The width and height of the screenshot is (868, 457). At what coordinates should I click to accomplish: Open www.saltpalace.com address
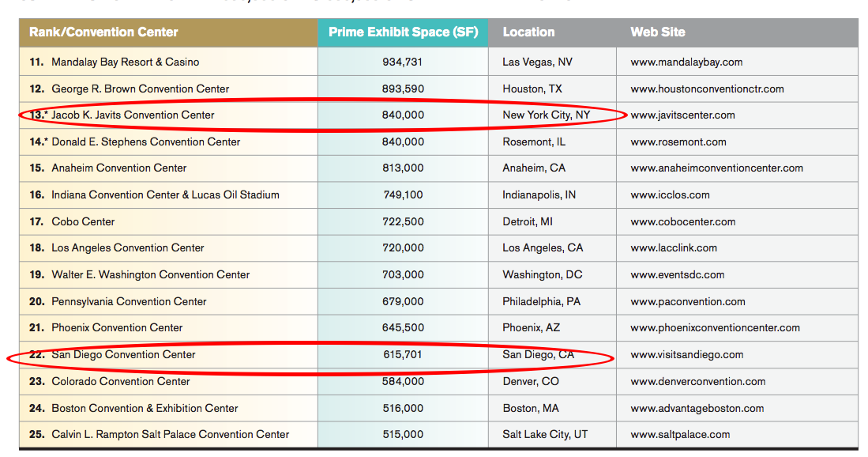(680, 434)
